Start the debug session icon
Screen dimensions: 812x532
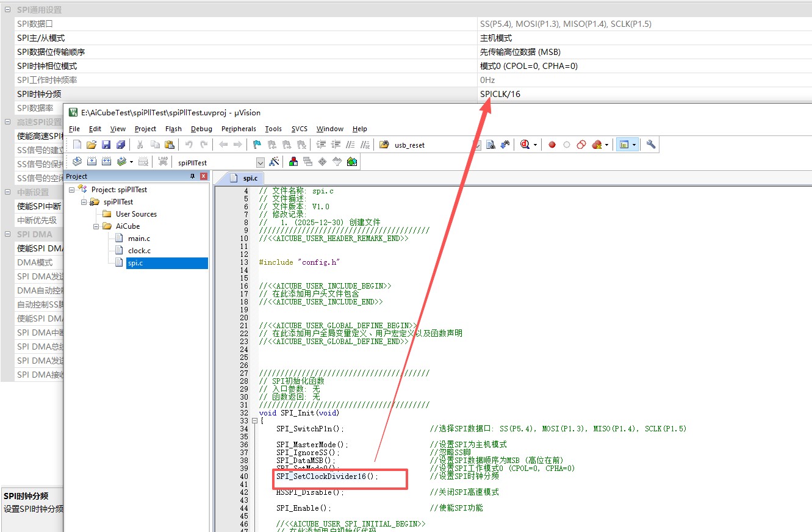pos(524,145)
